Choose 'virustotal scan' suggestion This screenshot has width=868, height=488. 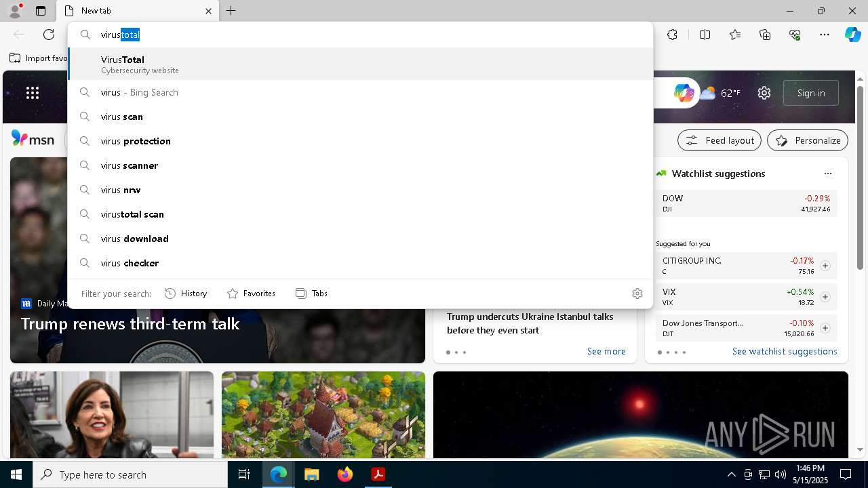(x=360, y=214)
